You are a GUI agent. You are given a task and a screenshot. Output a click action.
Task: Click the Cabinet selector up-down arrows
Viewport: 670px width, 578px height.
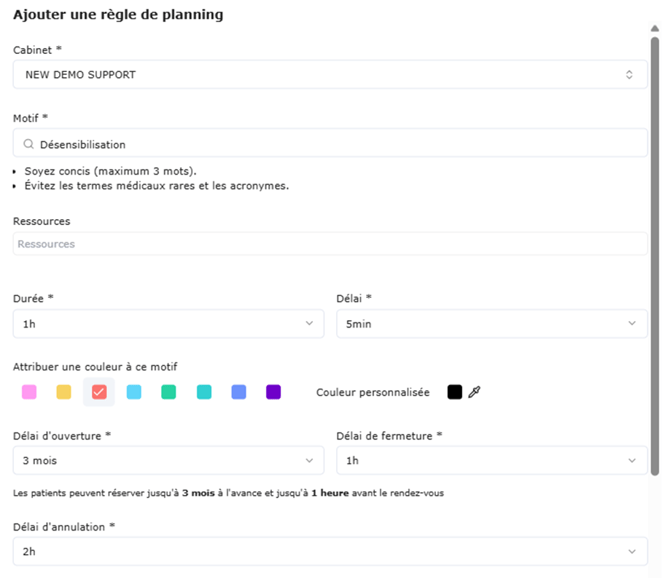[629, 74]
